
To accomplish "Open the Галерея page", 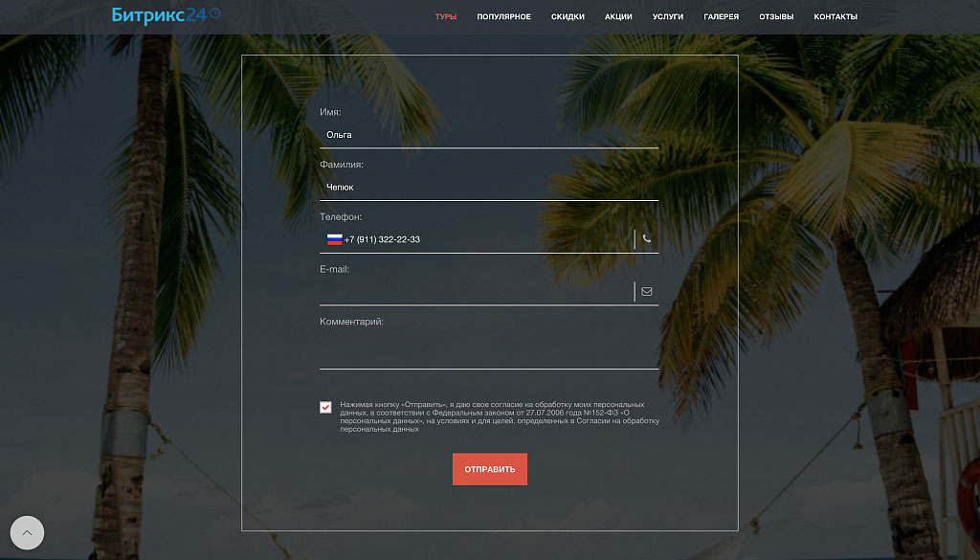I will pyautogui.click(x=721, y=17).
